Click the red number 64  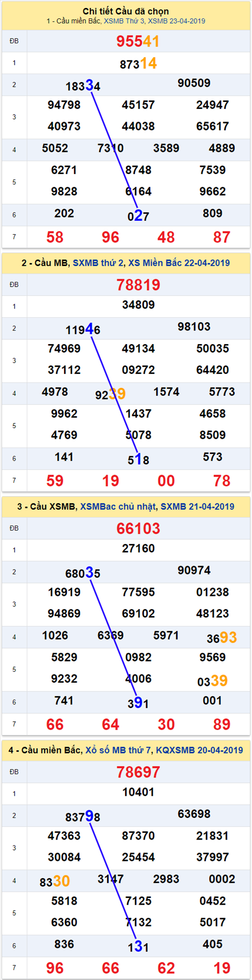(x=110, y=724)
